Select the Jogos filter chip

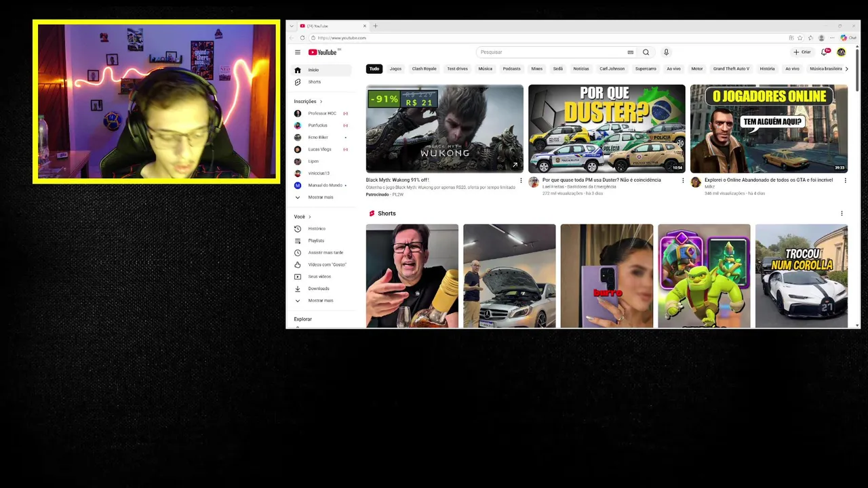[395, 68]
